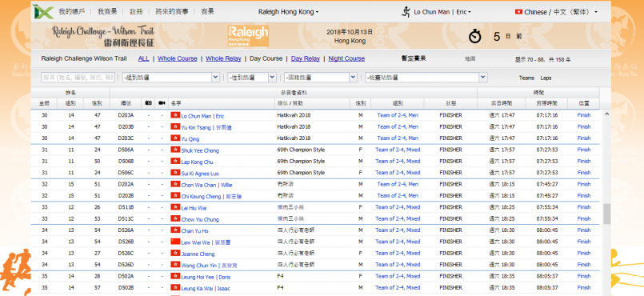This screenshot has width=644, height=296.
Task: Select the Day Relay link
Action: click(306, 58)
